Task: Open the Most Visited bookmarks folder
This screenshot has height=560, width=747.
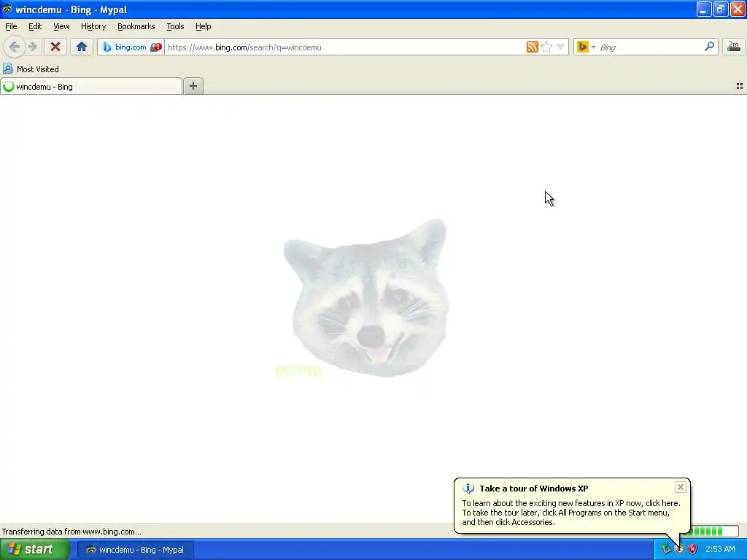Action: 31,69
